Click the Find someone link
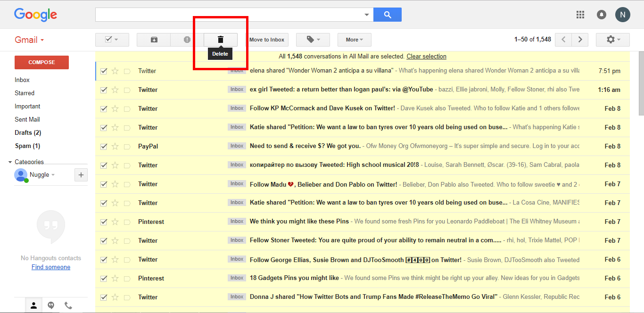 click(x=51, y=267)
